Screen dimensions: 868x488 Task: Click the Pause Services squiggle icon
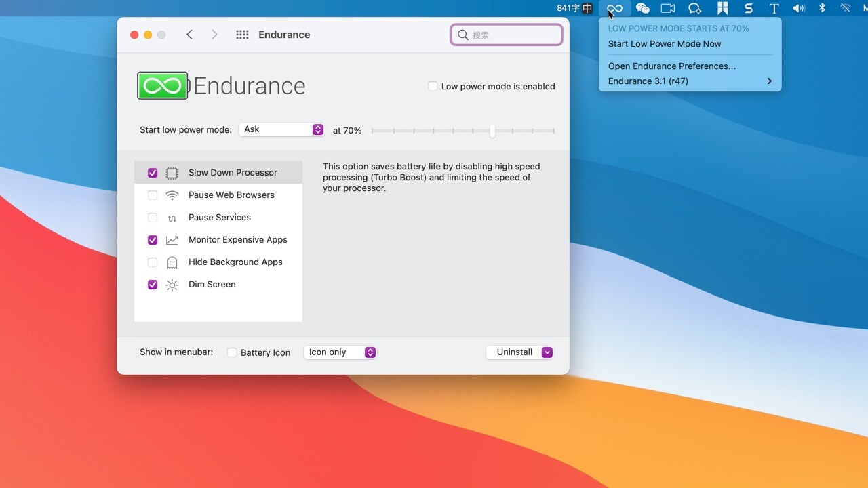click(172, 218)
